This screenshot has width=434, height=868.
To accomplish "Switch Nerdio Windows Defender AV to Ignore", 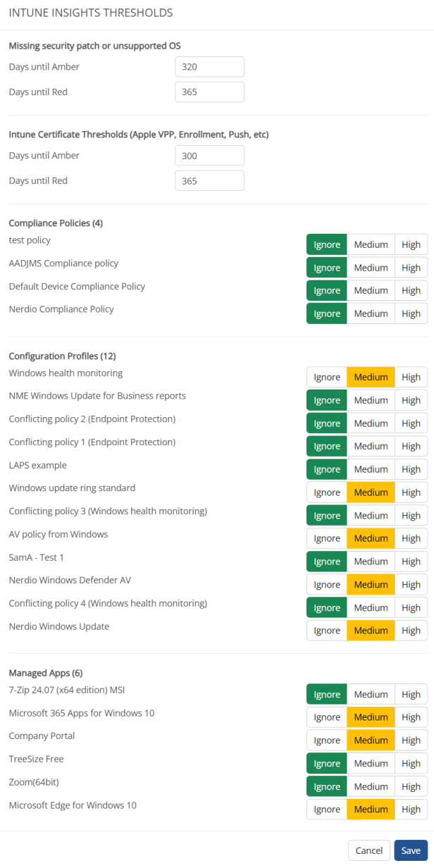I will (326, 584).
